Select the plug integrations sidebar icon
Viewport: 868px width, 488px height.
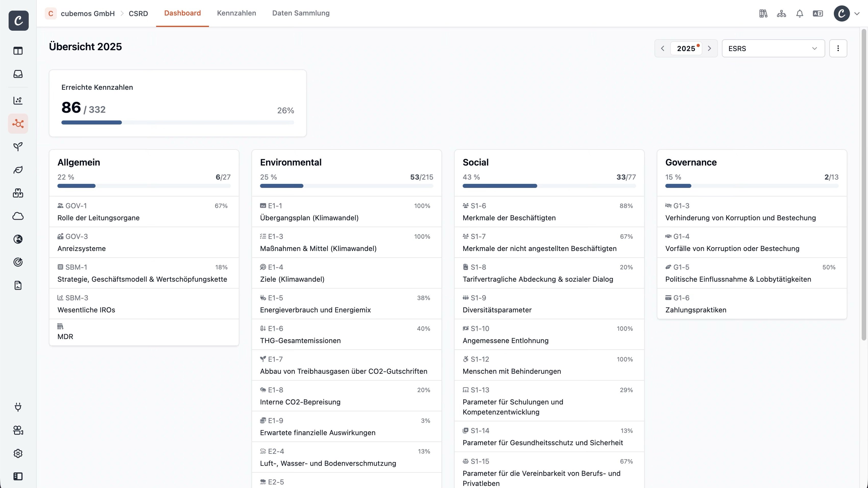coord(18,407)
